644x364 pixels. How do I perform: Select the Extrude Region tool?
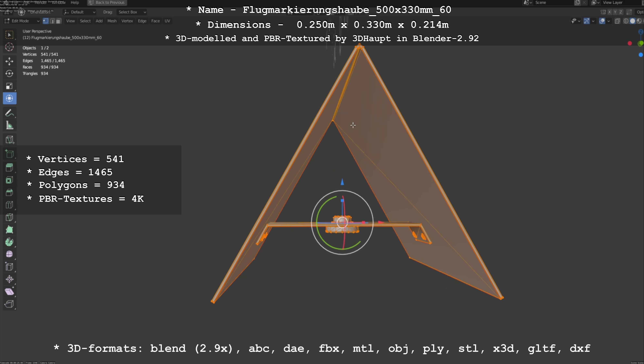click(9, 167)
